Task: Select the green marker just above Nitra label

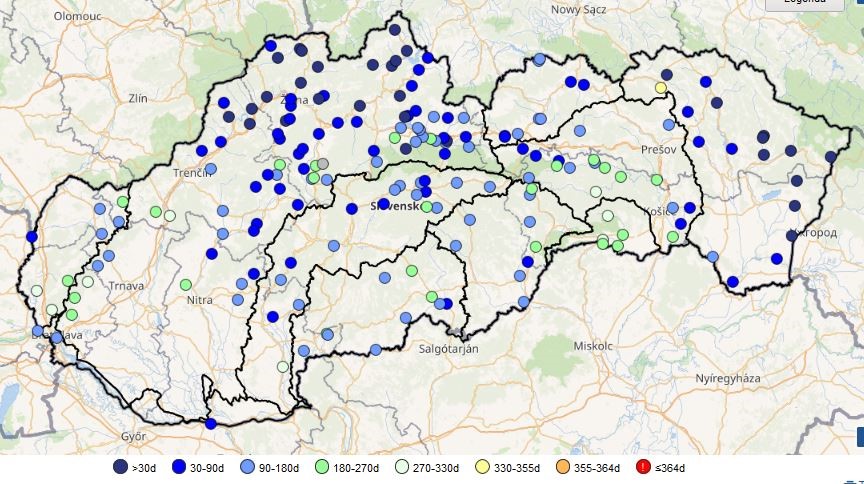Action: point(186,285)
